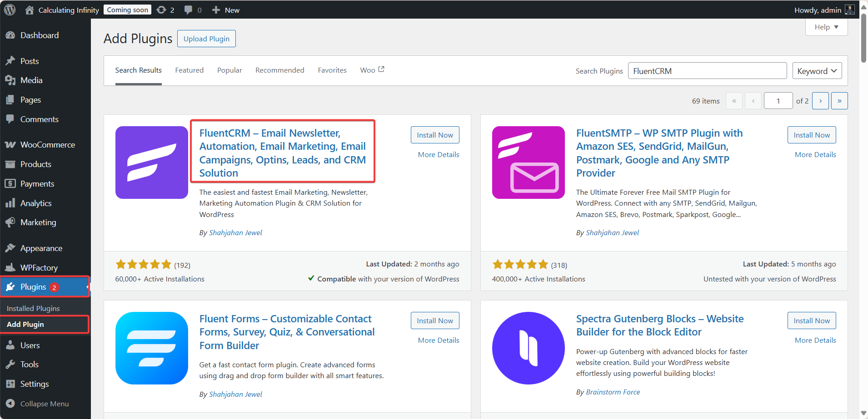
Task: Open the Analytics sidebar icon
Action: coord(11,203)
